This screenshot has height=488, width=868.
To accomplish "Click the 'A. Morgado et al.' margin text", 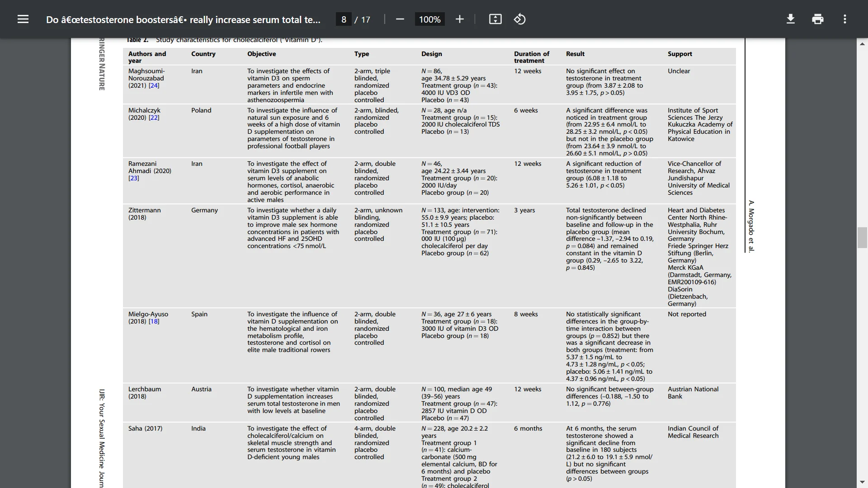I will click(751, 226).
